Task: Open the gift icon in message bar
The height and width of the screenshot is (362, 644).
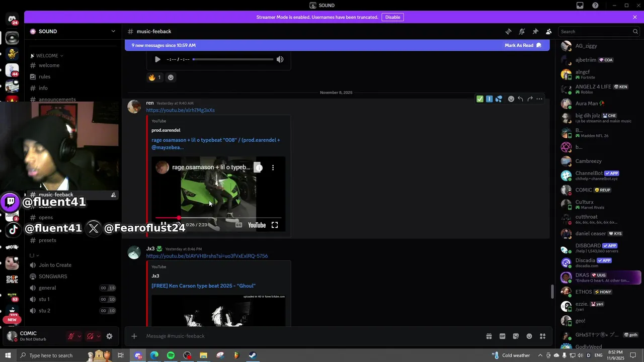Action: [489, 336]
